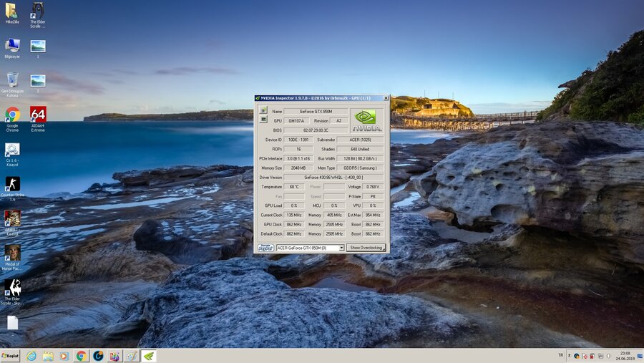Open the Recycle Bin on desktop
The image size is (644, 363).
pos(12,80)
